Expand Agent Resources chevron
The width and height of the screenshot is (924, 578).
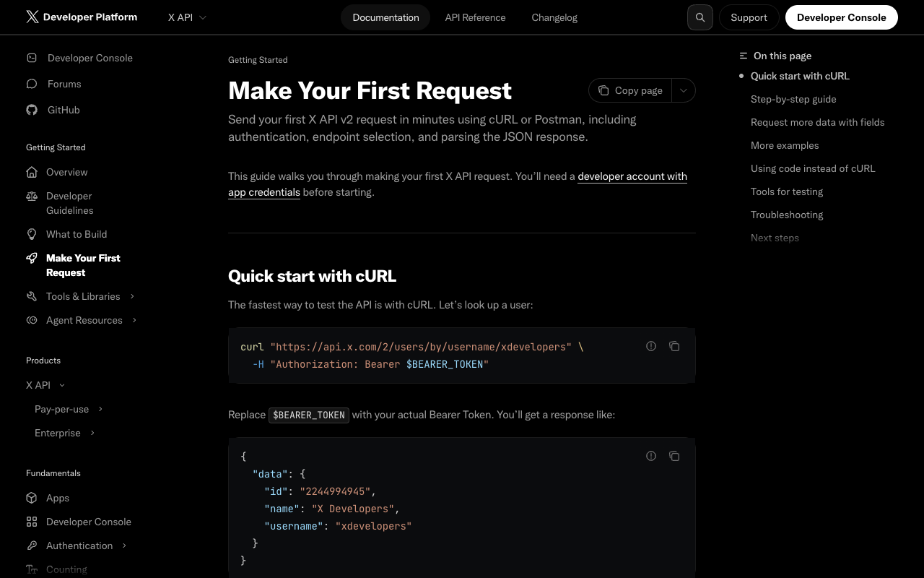pyautogui.click(x=135, y=320)
